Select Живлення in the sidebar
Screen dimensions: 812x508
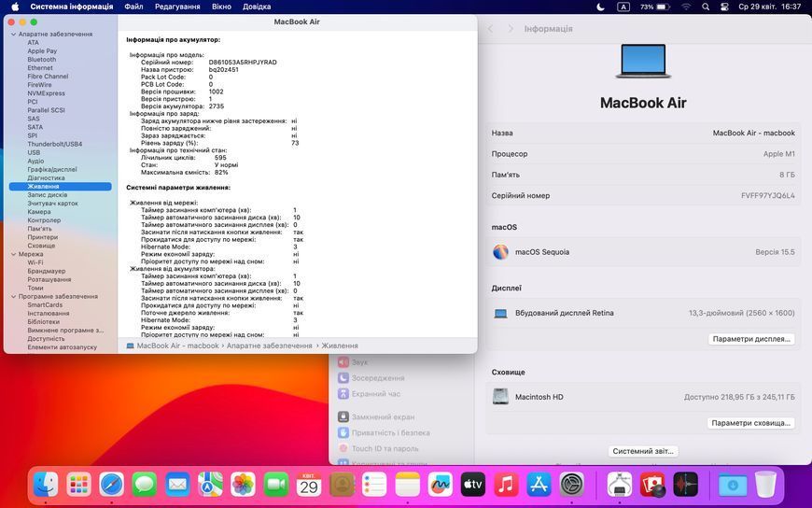pyautogui.click(x=60, y=187)
